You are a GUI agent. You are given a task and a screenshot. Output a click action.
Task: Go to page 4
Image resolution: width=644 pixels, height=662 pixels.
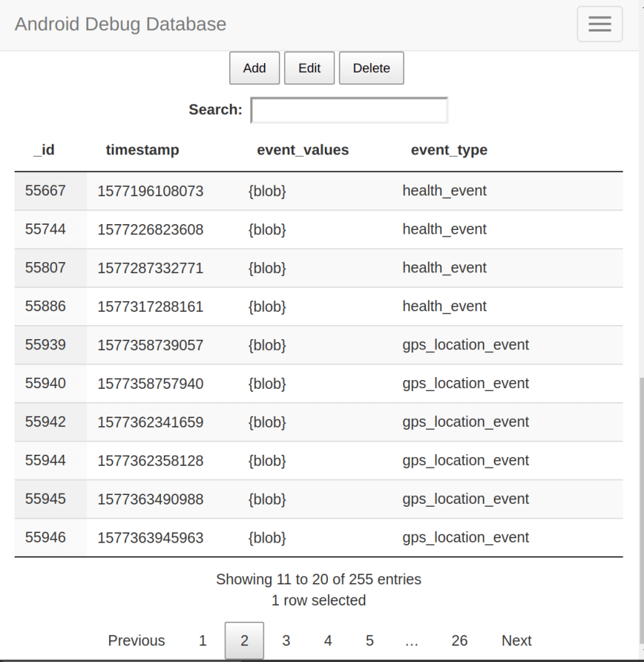pyautogui.click(x=328, y=641)
